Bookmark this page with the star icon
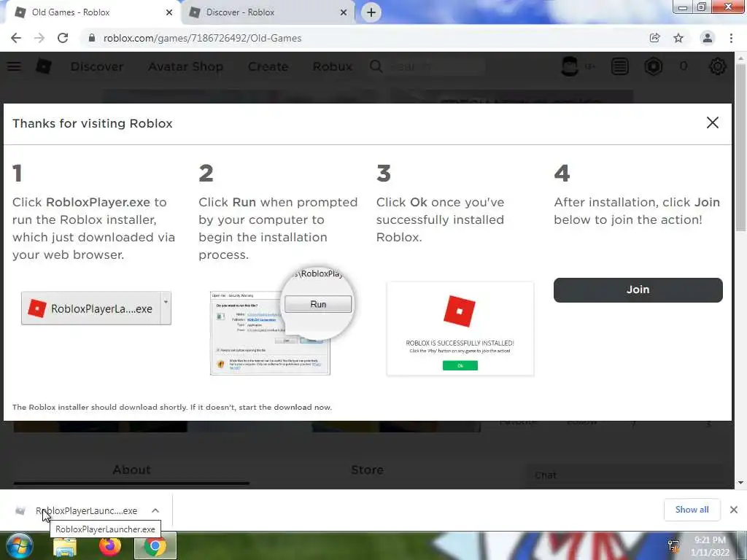747x560 pixels. [678, 38]
